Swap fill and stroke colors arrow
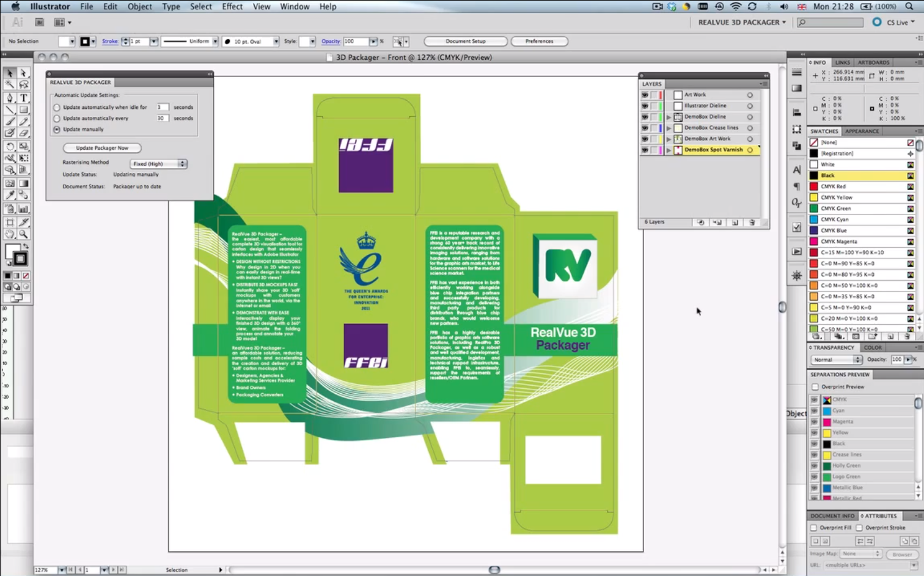 [x=26, y=246]
